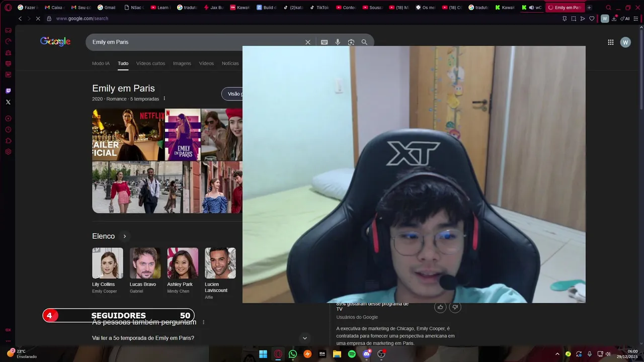Open Lily Collins cast card
The width and height of the screenshot is (644, 362).
click(108, 270)
